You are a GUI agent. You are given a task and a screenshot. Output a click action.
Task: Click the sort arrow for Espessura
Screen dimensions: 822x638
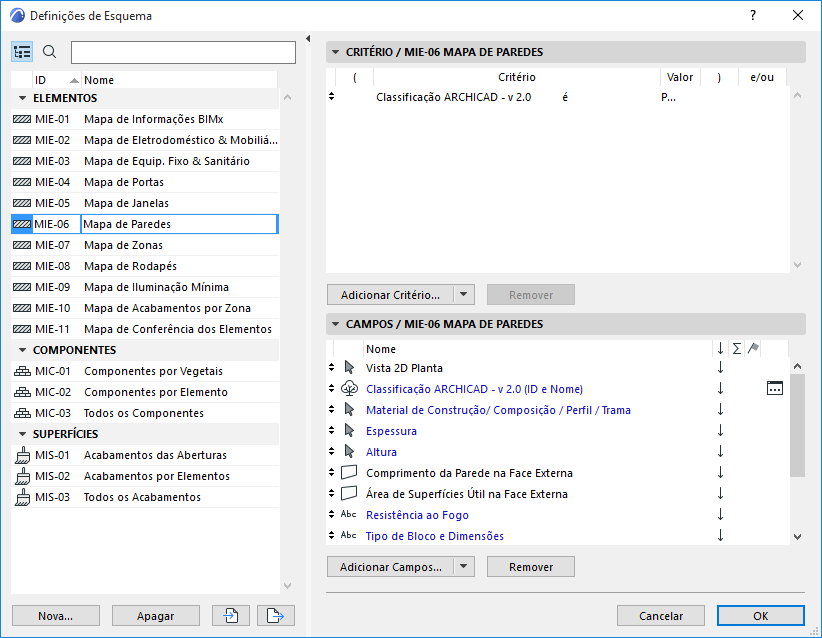point(720,430)
